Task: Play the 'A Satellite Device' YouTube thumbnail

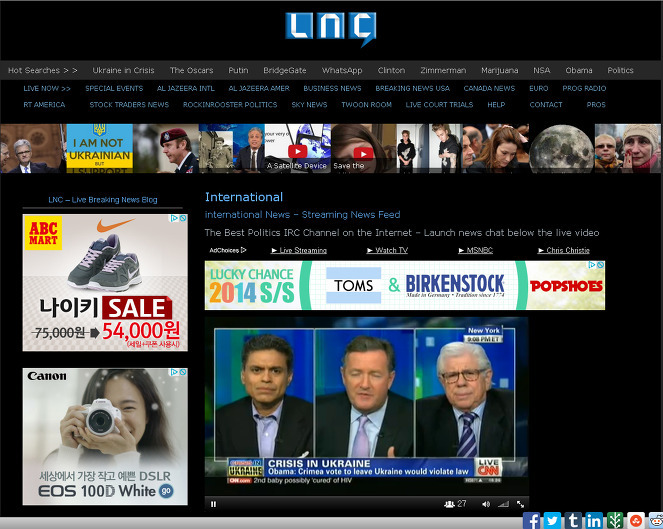Action: click(x=298, y=151)
